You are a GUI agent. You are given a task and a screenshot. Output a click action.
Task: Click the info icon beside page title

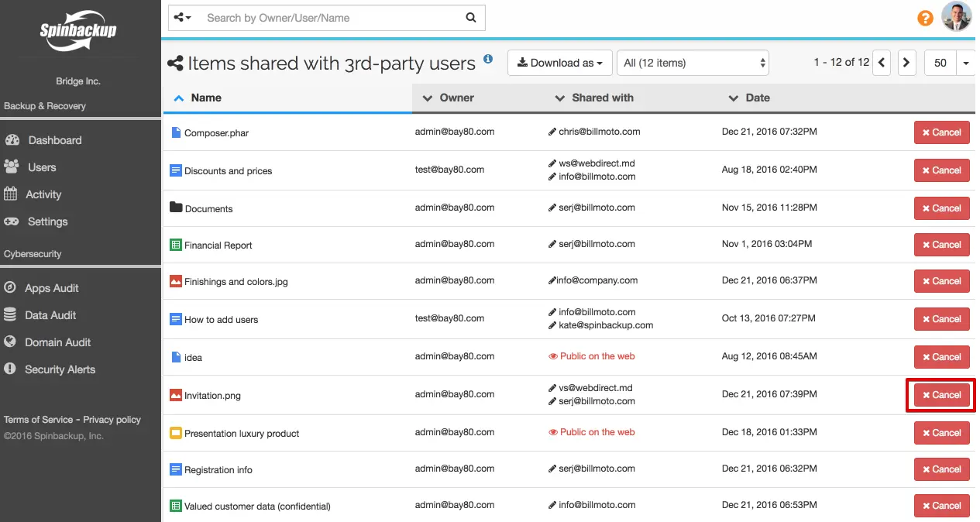[x=488, y=59]
